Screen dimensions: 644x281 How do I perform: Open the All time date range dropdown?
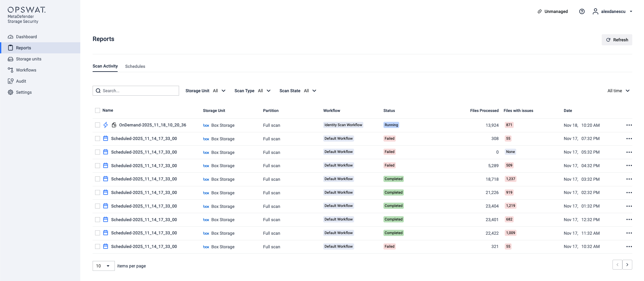[x=618, y=91]
